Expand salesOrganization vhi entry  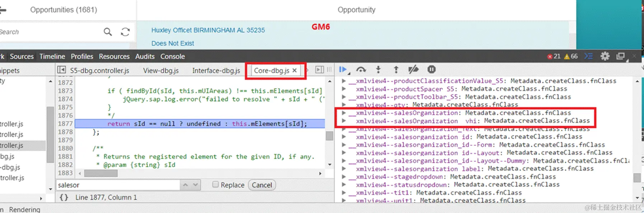point(344,121)
